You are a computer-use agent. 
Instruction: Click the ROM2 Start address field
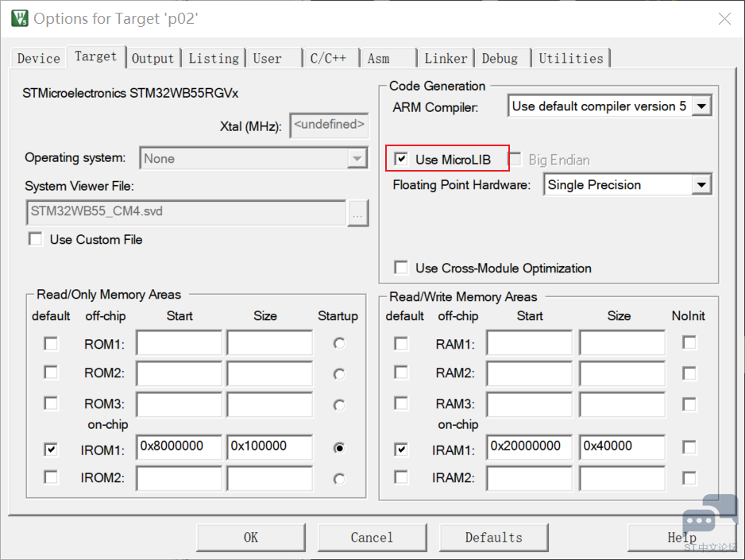[179, 373]
